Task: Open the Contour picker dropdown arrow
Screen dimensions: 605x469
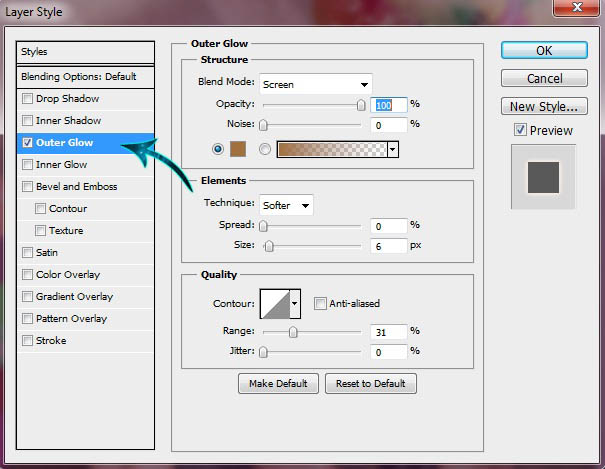Action: click(295, 304)
